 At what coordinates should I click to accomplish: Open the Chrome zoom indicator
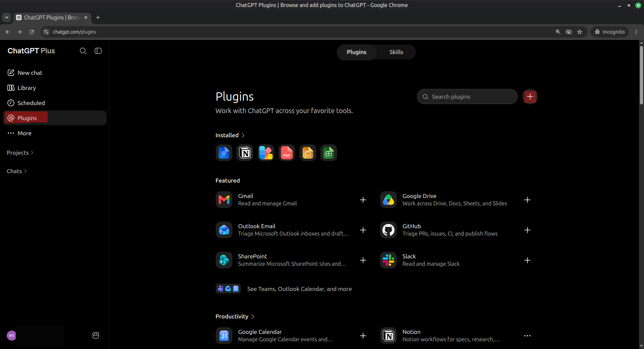coord(558,32)
